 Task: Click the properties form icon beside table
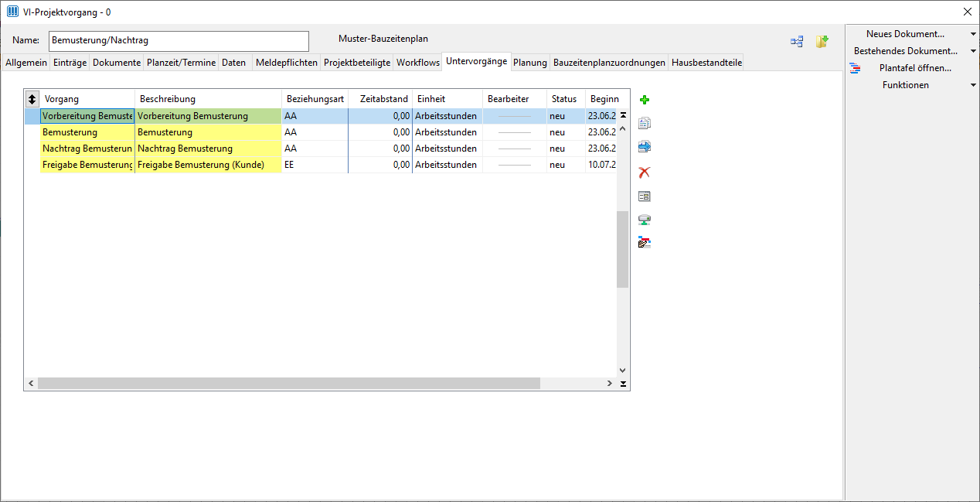pyautogui.click(x=645, y=196)
